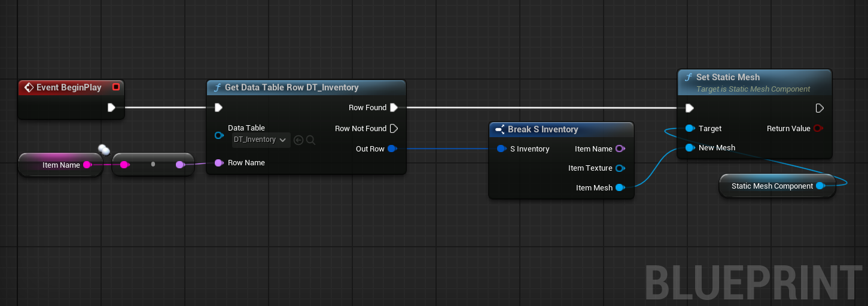Click the 'Target is Static Mesh Component' subtitle
This screenshot has width=868, height=306.
[753, 89]
